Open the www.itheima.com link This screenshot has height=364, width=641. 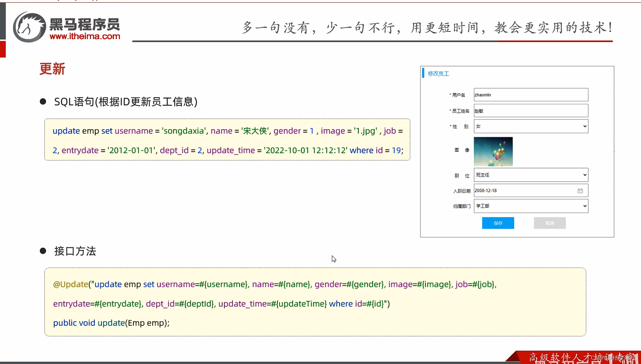click(85, 36)
